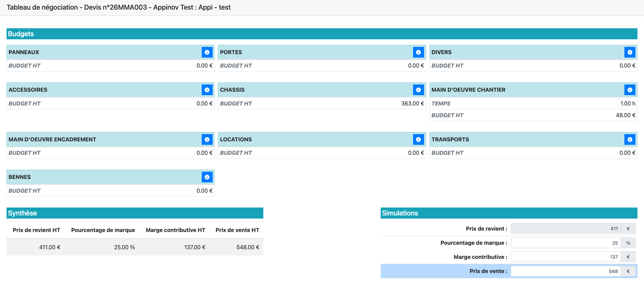Click the Marge contributive input field
This screenshot has height=282, width=644.
pos(566,257)
